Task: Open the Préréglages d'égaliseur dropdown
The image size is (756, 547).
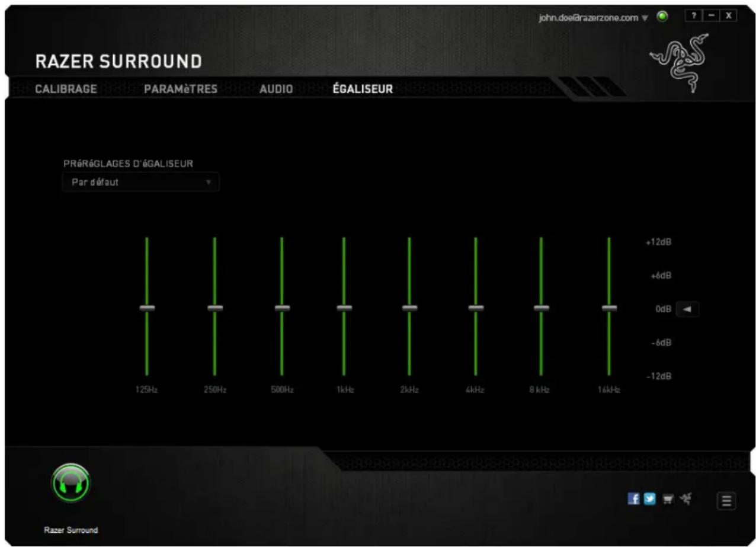Action: [x=140, y=182]
